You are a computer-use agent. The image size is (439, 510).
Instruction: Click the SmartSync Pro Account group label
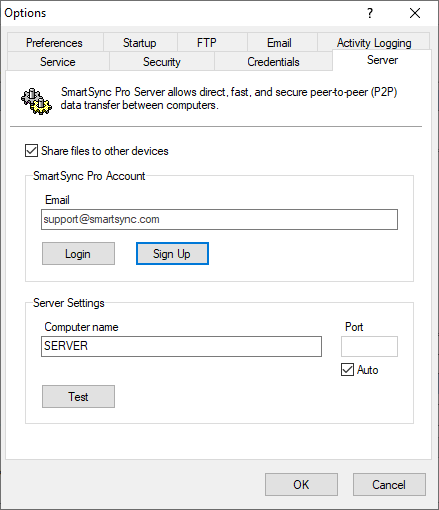tap(89, 176)
